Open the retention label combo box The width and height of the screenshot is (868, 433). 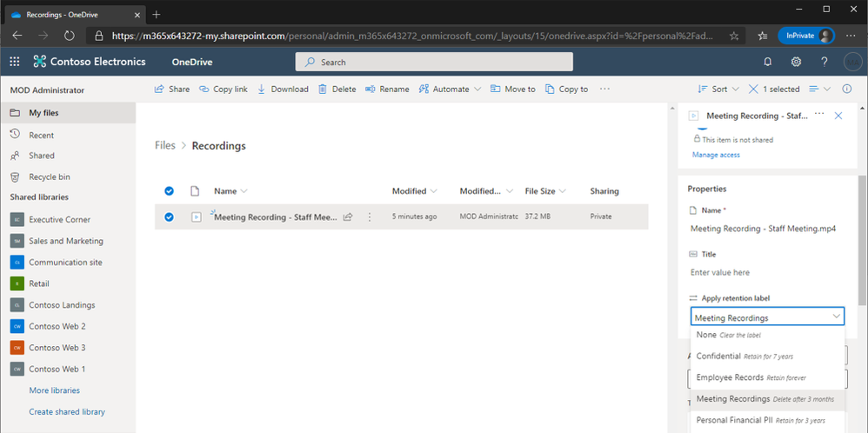coord(767,317)
